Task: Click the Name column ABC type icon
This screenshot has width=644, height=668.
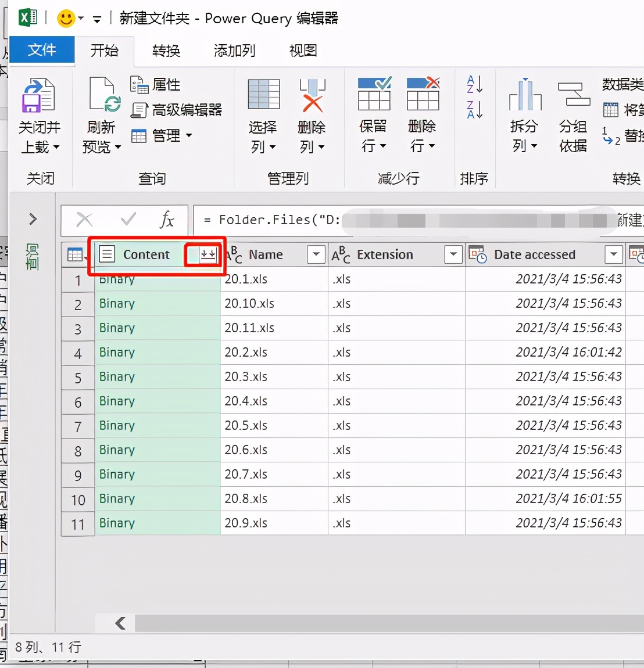Action: click(x=234, y=254)
